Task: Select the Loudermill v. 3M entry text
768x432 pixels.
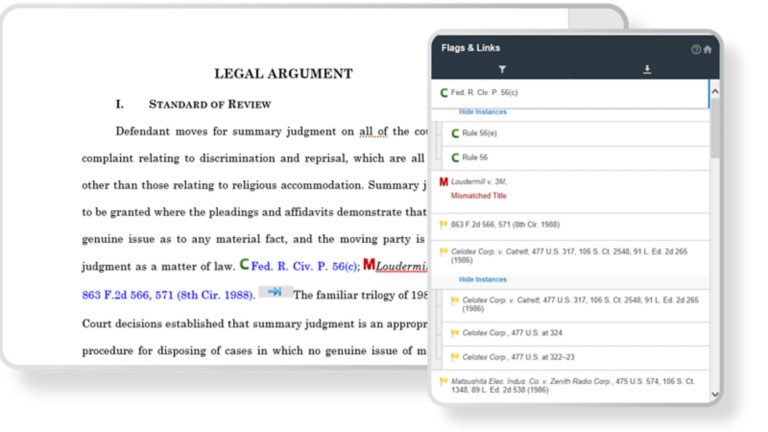Action: [479, 182]
